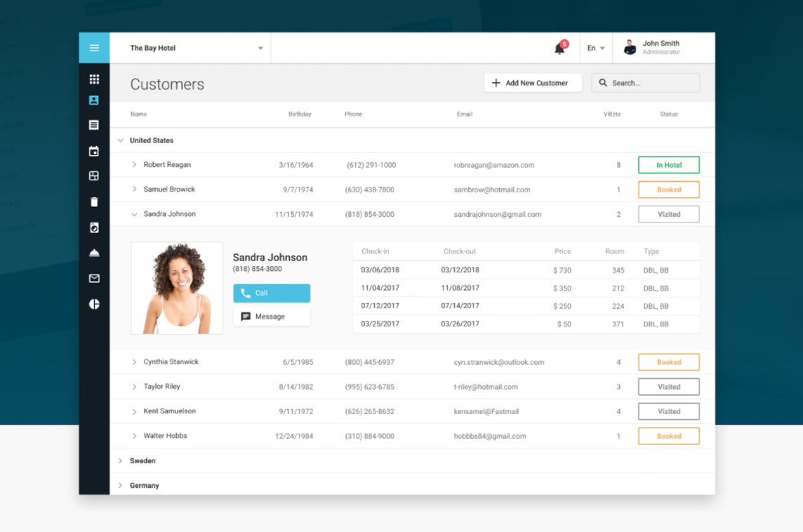The image size is (803, 532).
Task: Open the pie chart statistics icon
Action: (x=94, y=304)
